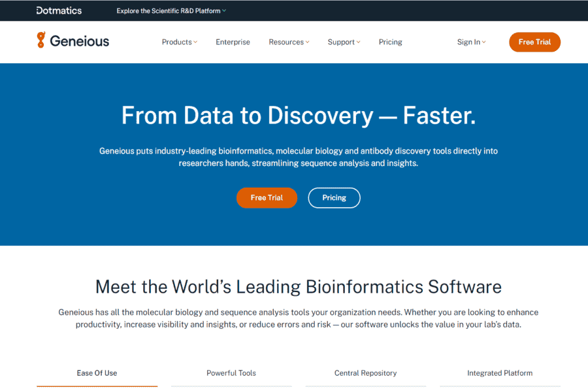
Task: Click the Dotmatics logo in top bar
Action: [x=59, y=10]
